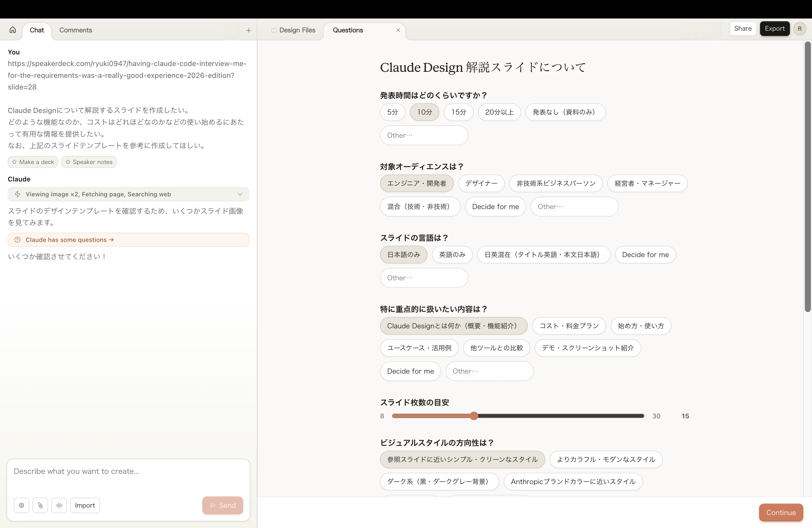This screenshot has width=812, height=528.
Task: Select デモ・スクリーンショット紹介 option
Action: [x=587, y=348]
